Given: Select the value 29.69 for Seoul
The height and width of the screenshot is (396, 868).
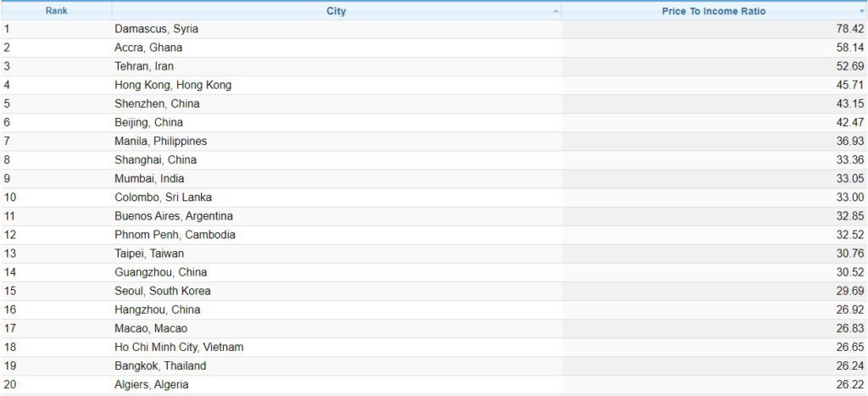Looking at the screenshot, I should tap(849, 291).
